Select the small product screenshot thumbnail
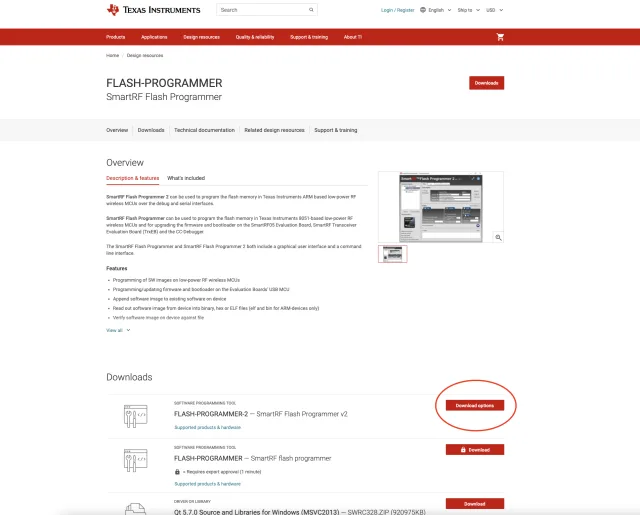Viewport: 640px width, 515px height. pyautogui.click(x=392, y=253)
